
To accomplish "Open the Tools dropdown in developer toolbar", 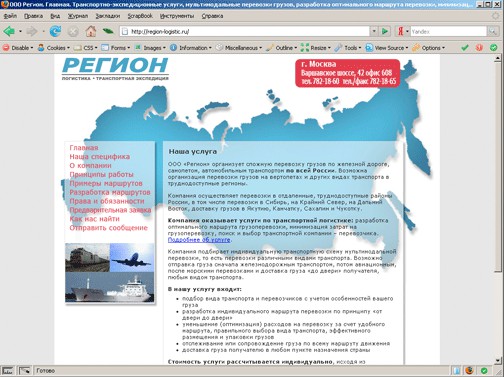I will click(x=348, y=48).
